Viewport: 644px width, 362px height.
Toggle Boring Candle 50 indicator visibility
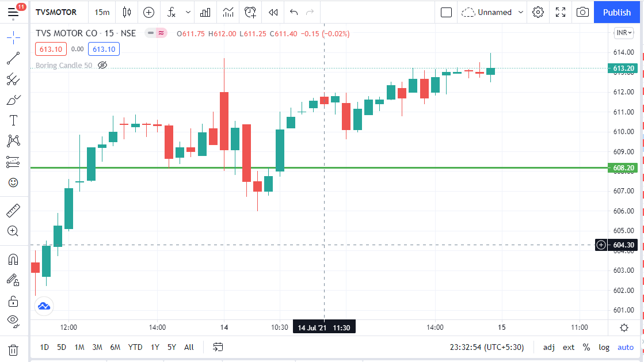pyautogui.click(x=102, y=66)
